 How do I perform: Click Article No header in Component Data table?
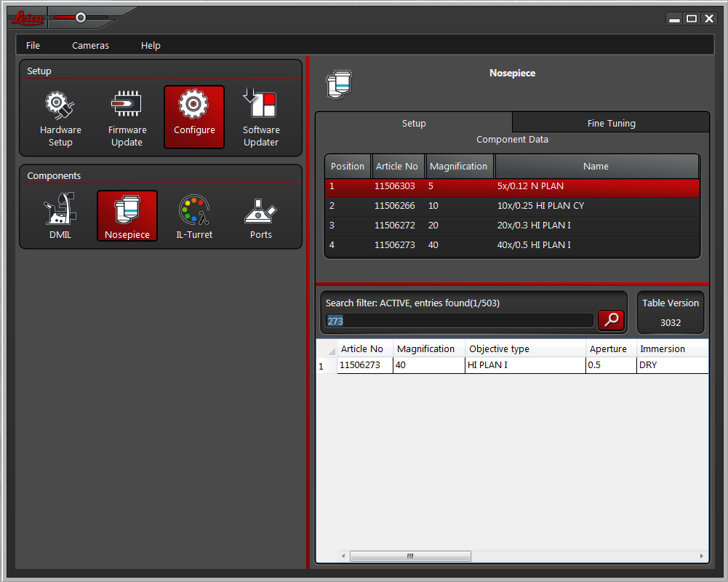(397, 167)
